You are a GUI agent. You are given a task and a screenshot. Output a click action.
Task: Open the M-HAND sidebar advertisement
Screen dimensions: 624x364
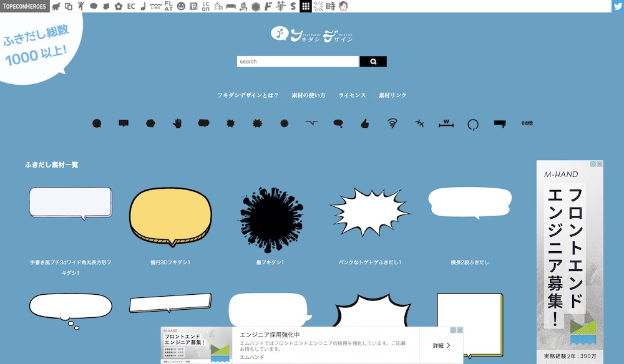point(570,262)
